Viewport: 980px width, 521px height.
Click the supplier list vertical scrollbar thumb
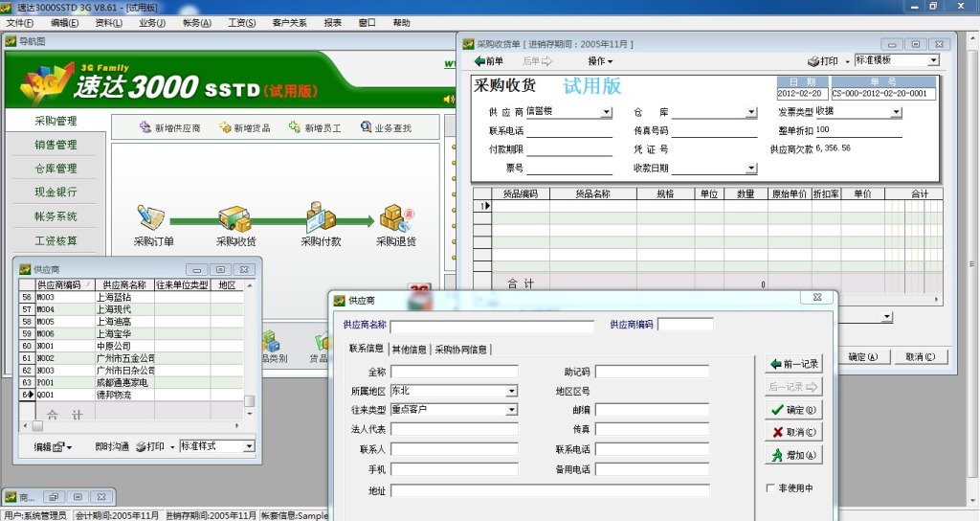tap(249, 401)
